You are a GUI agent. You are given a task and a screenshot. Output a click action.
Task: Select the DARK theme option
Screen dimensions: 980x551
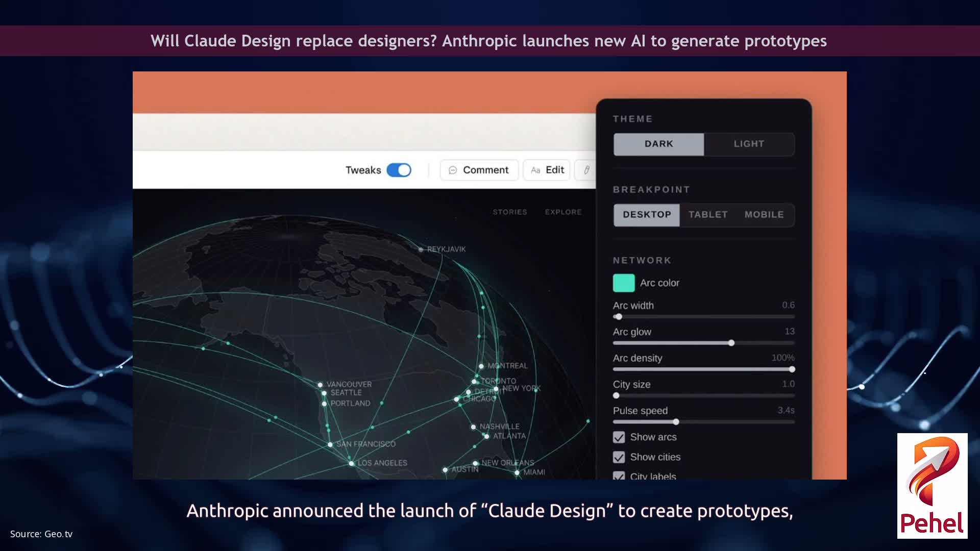658,144
